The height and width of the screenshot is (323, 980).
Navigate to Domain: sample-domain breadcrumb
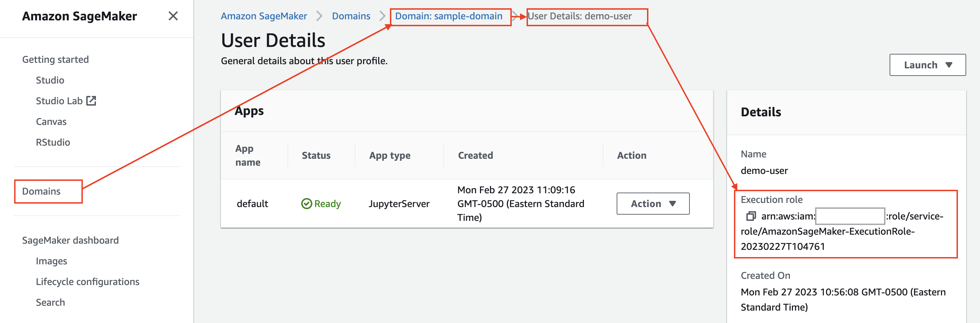pyautogui.click(x=449, y=16)
